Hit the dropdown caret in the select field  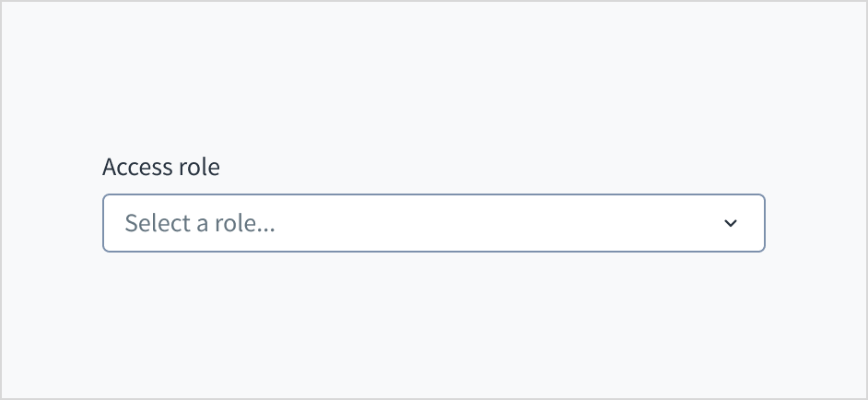click(731, 223)
